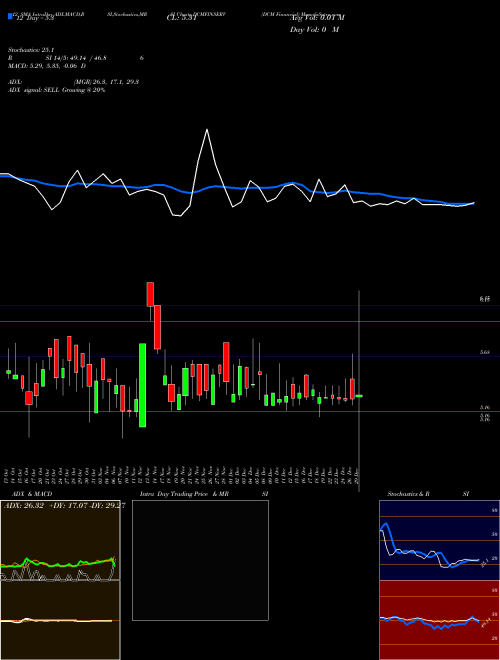Image resolution: width=500 pixels, height=660 pixels.
Task: Click the empty intraday trading price panel
Action: coord(200,560)
